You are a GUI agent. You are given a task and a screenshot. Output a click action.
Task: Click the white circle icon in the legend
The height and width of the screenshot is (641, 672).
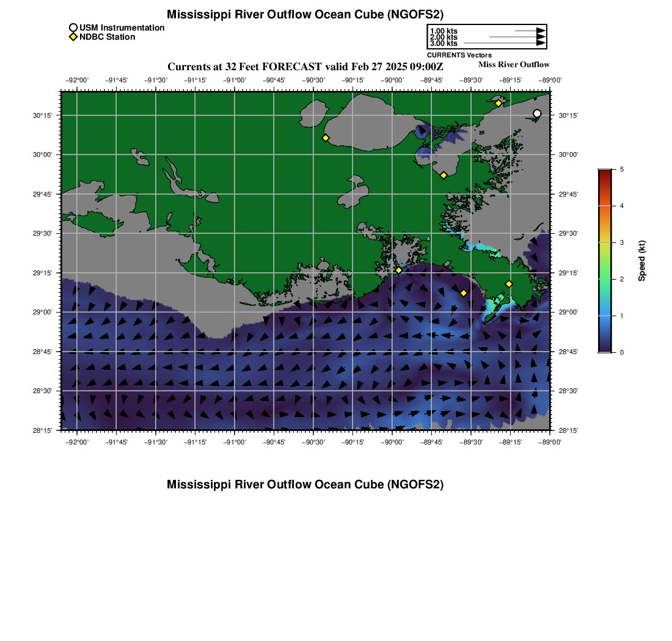click(x=73, y=28)
